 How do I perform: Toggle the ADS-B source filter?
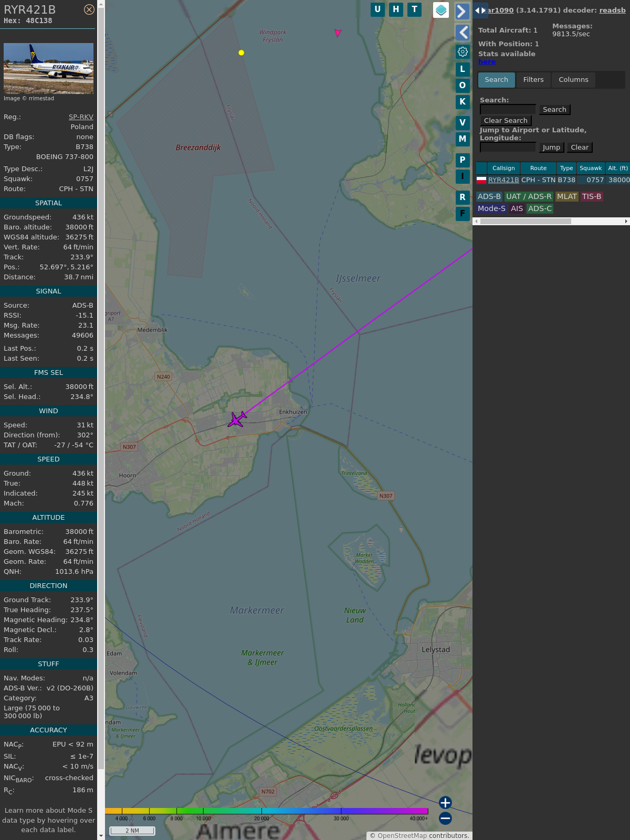tap(489, 196)
